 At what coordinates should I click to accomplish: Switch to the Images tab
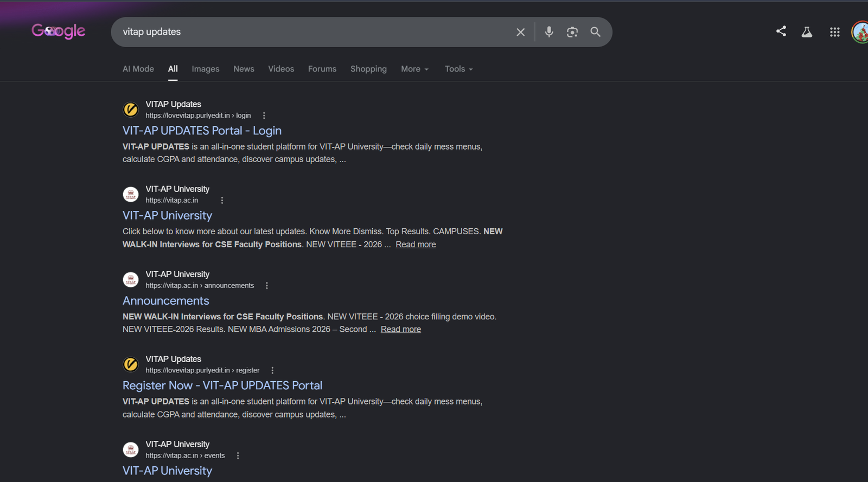click(x=206, y=69)
